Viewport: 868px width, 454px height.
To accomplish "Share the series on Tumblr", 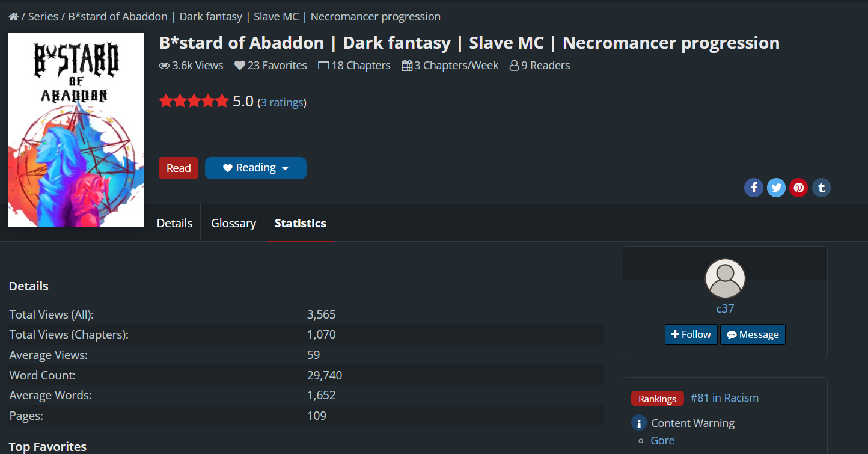I will coord(821,188).
